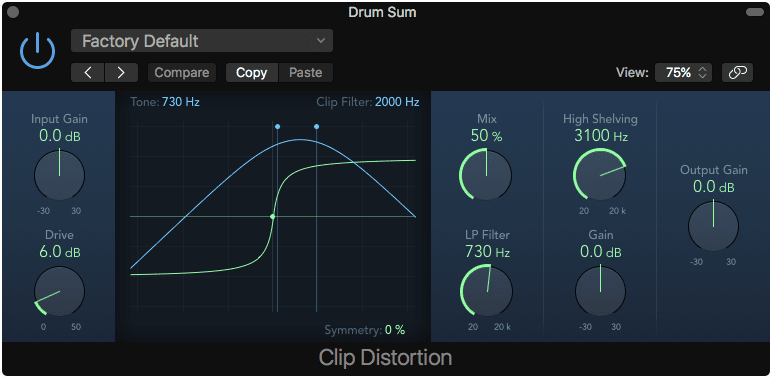Click the Compare button
The width and height of the screenshot is (772, 378).
(x=182, y=73)
